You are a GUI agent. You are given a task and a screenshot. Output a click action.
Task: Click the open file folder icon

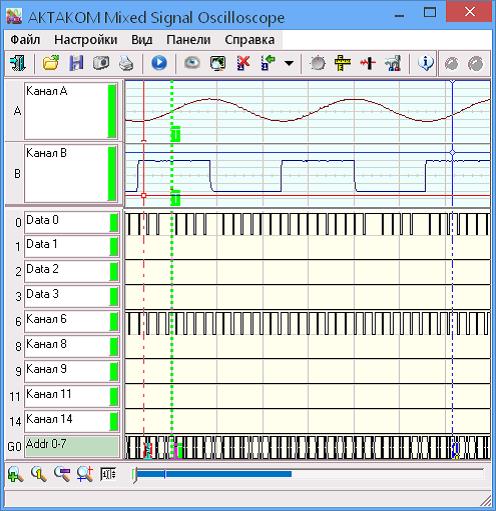point(51,63)
